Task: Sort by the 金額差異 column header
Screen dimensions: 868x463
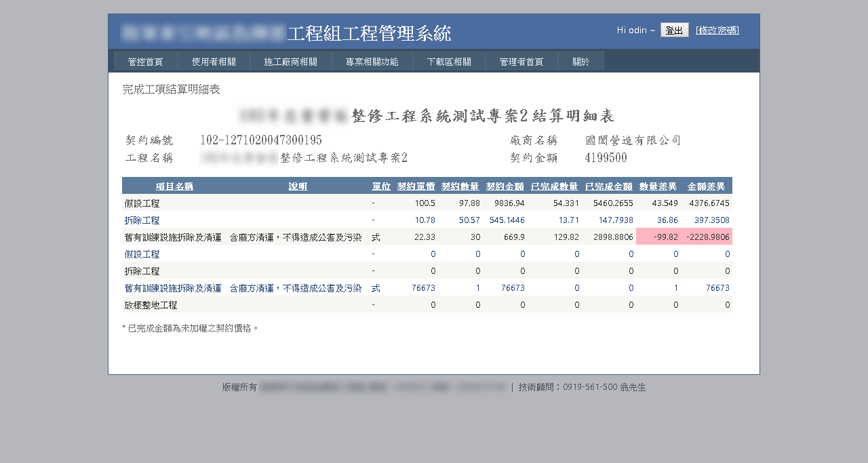Action: tap(706, 186)
